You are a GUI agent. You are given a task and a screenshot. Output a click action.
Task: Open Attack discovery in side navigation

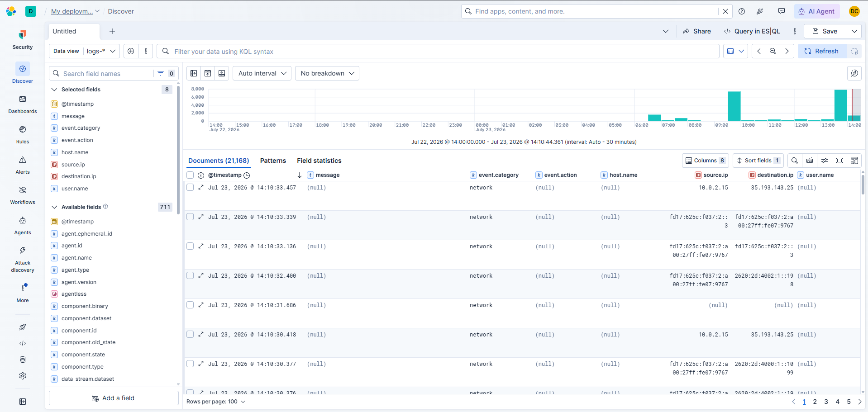click(23, 259)
